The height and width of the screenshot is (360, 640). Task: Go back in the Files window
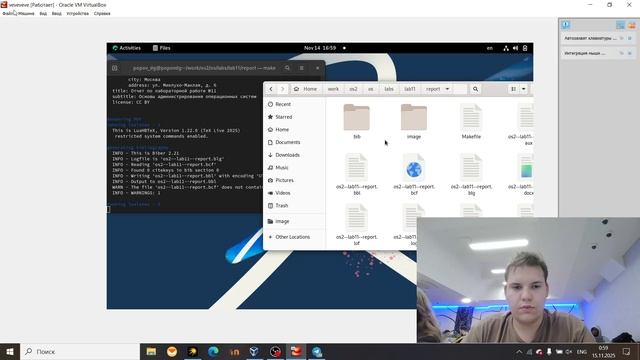271,89
